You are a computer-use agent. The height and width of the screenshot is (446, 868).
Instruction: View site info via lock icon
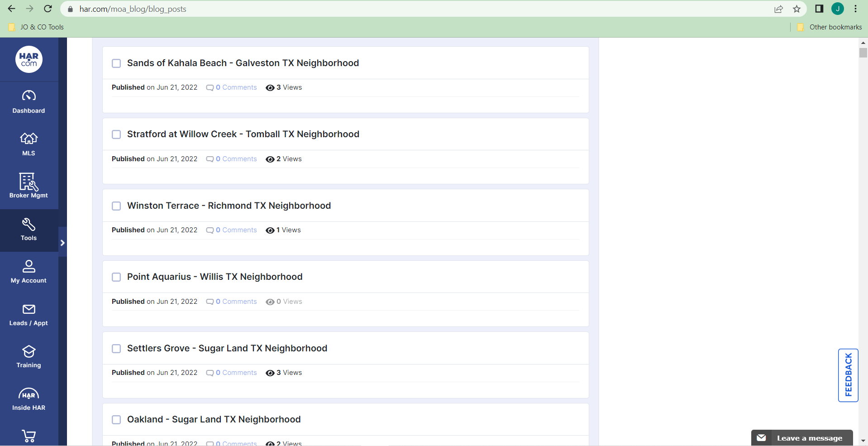[70, 9]
